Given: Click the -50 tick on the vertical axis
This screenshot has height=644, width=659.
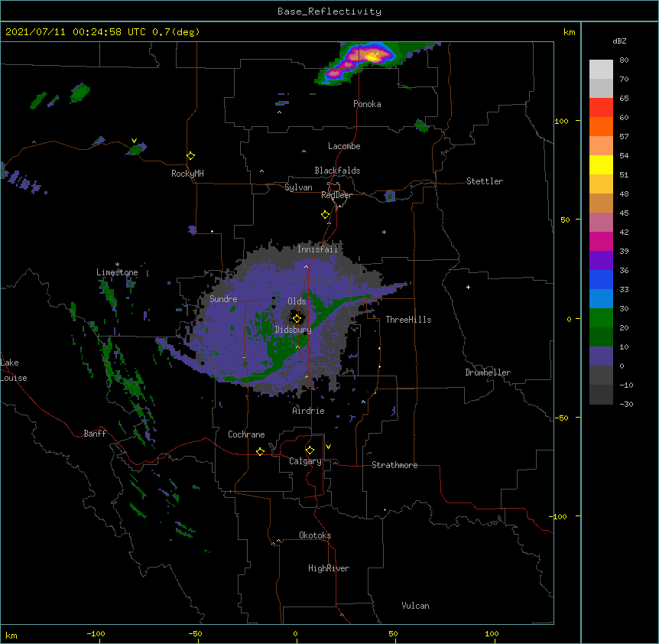Looking at the screenshot, I should (x=561, y=418).
